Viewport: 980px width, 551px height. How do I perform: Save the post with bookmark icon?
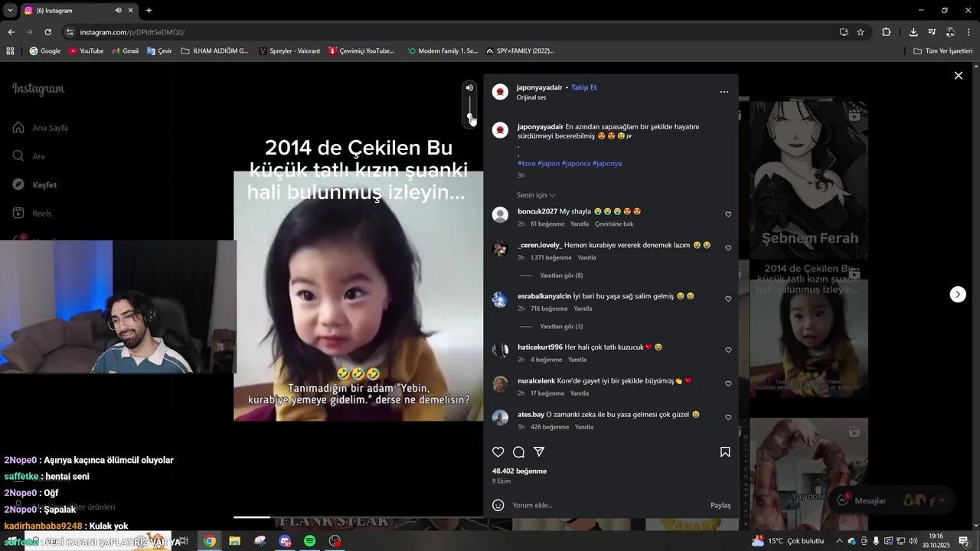point(725,452)
